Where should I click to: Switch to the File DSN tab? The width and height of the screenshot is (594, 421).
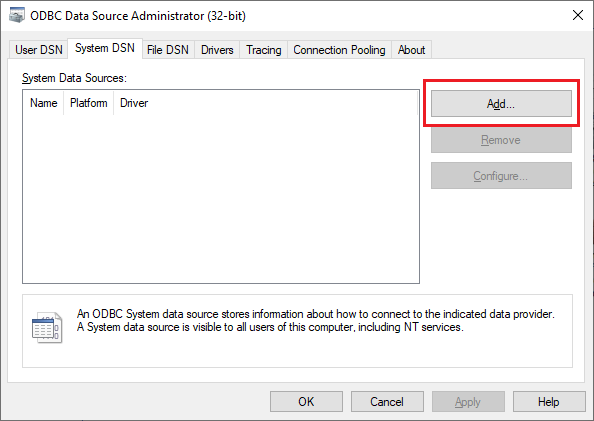[168, 50]
